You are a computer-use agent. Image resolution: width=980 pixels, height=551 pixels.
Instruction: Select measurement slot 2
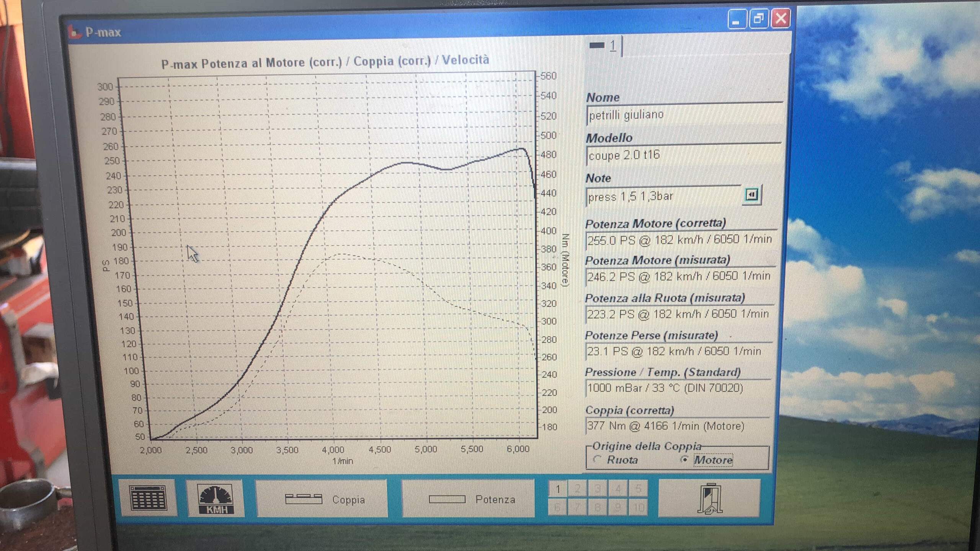[577, 489]
